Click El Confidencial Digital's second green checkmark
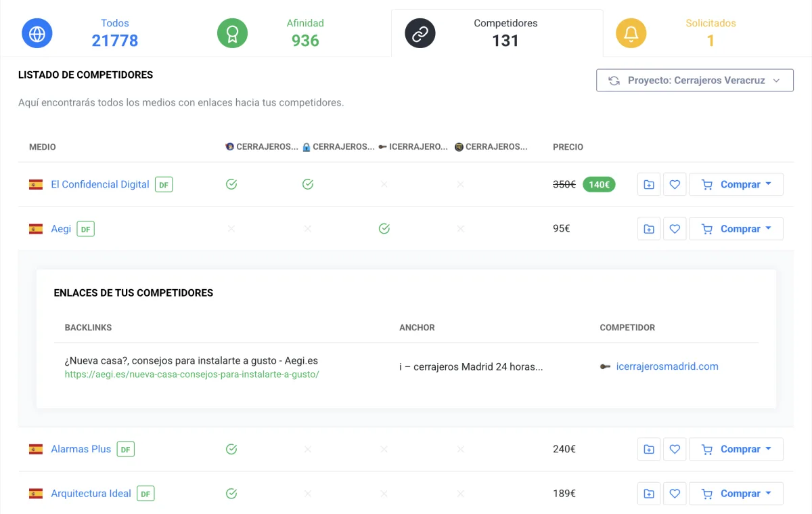This screenshot has width=812, height=514. [x=308, y=184]
